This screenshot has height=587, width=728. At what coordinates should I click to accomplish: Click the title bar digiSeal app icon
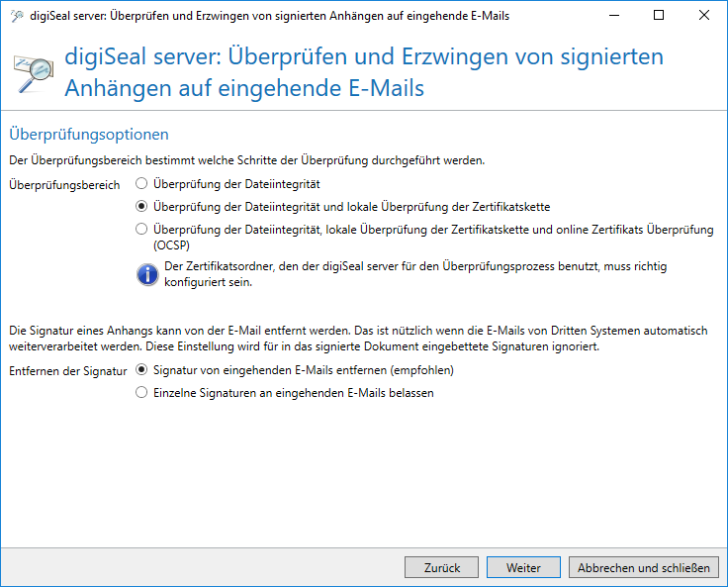click(x=17, y=16)
